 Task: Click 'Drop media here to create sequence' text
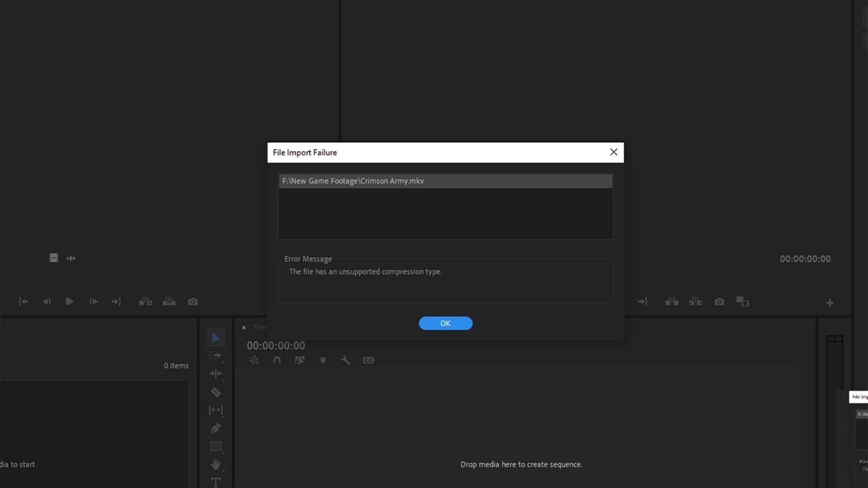click(x=521, y=464)
